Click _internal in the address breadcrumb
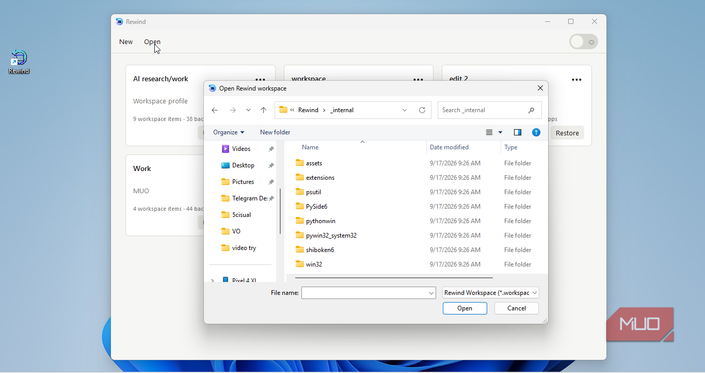This screenshot has height=373, width=705. pos(342,110)
